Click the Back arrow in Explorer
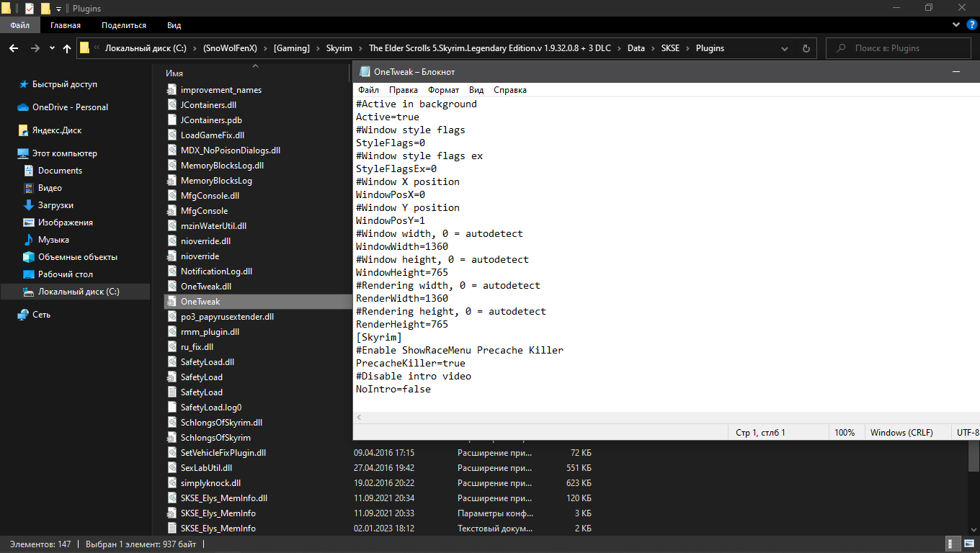This screenshot has height=553, width=980. pyautogui.click(x=13, y=48)
